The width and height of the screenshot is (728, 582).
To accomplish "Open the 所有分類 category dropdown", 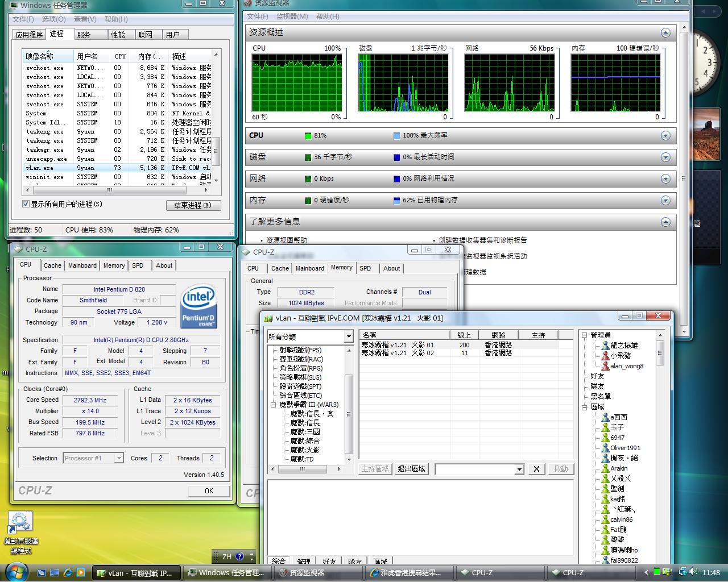I will [348, 337].
